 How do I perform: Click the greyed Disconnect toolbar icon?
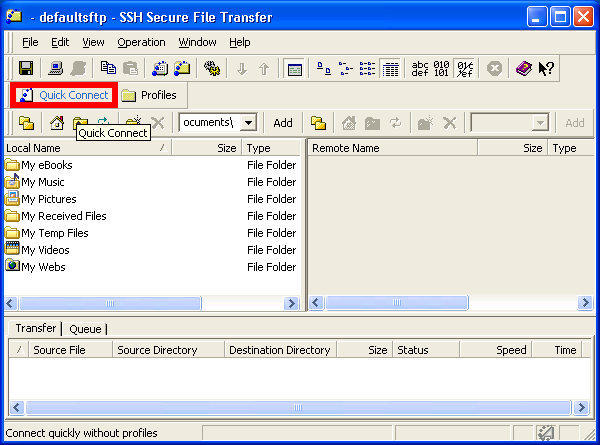[78, 69]
